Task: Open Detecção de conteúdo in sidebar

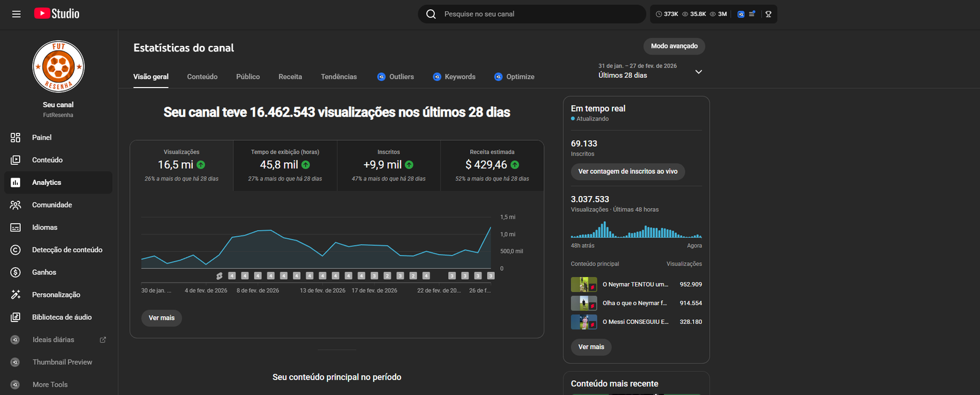Action: pos(67,250)
